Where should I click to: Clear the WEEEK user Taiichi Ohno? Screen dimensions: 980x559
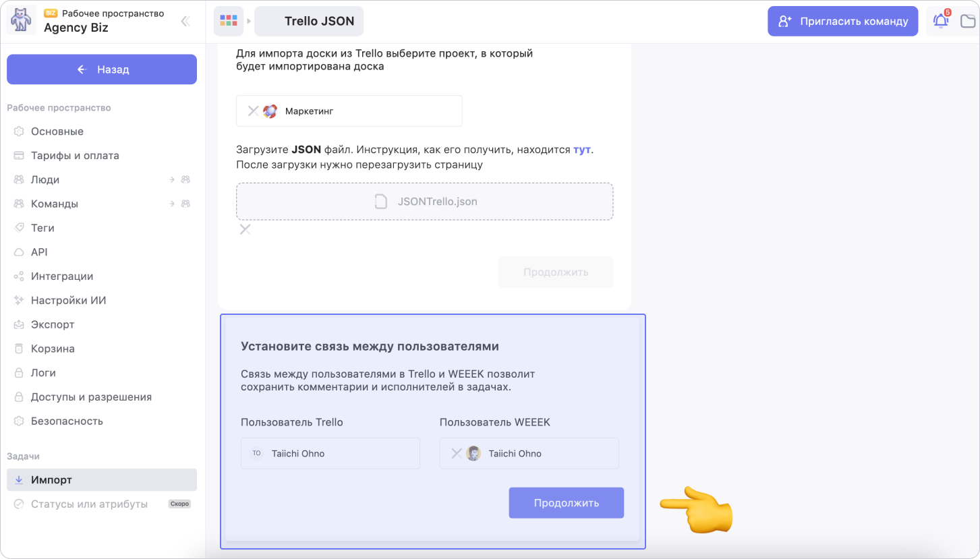pyautogui.click(x=456, y=453)
